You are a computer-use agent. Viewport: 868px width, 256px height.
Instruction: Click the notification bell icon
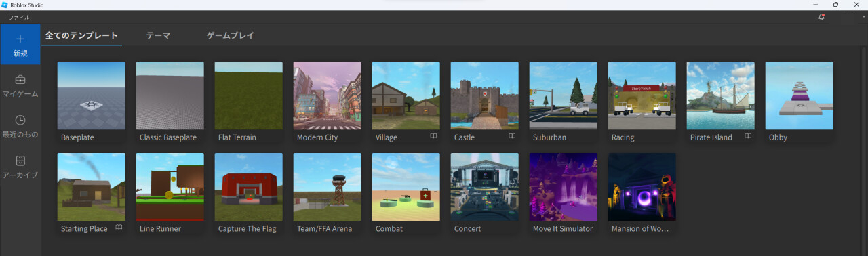point(822,17)
